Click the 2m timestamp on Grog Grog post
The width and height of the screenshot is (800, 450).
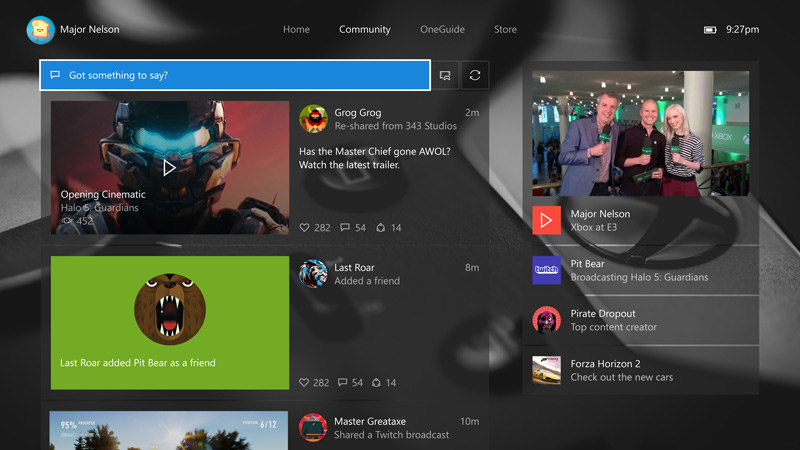pyautogui.click(x=472, y=113)
